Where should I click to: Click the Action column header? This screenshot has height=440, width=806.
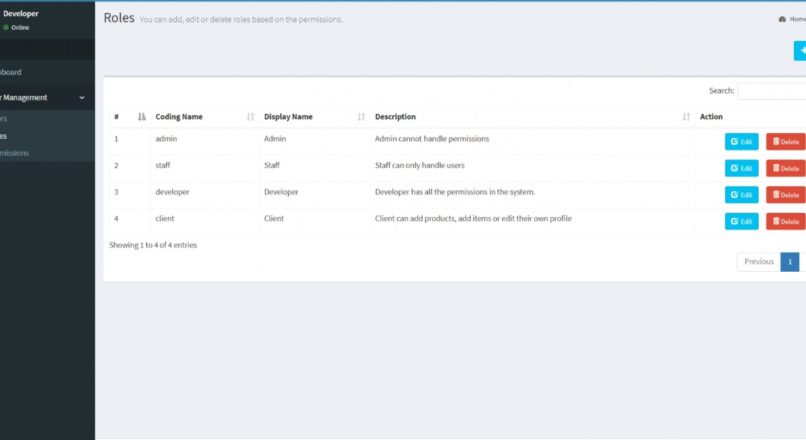tap(711, 117)
